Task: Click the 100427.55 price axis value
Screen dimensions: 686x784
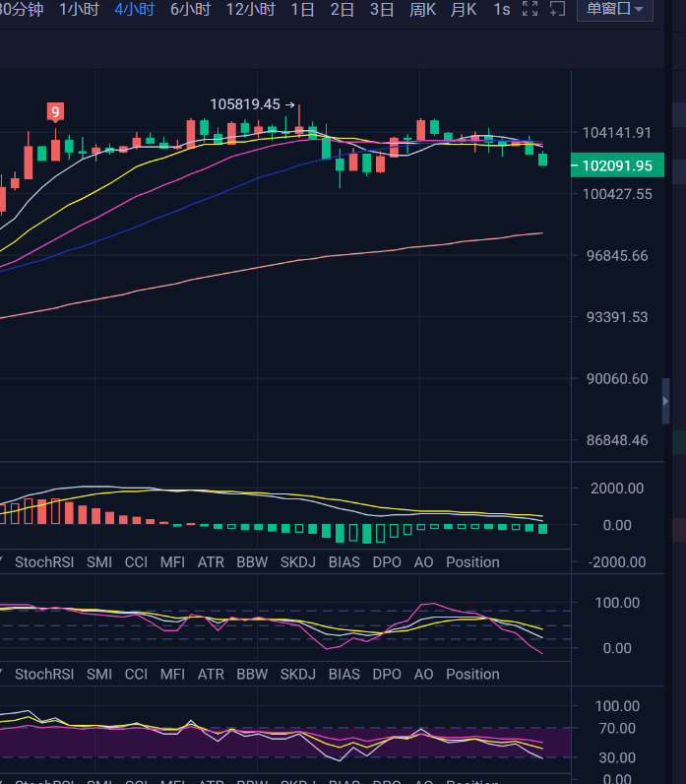Action: [x=617, y=194]
